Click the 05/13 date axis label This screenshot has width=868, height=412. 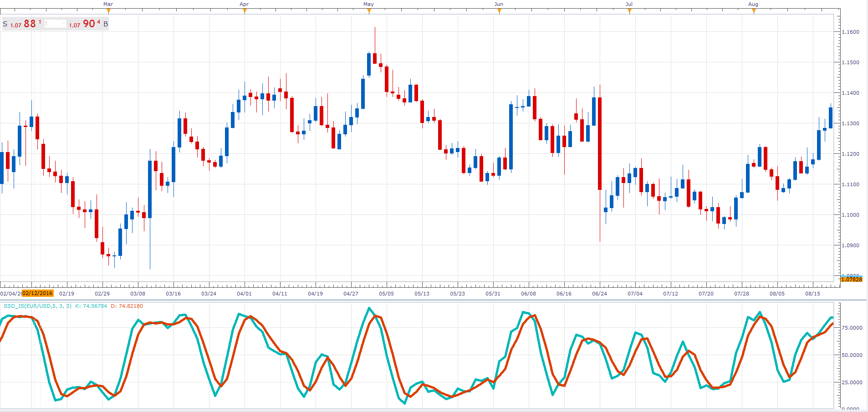point(422,294)
